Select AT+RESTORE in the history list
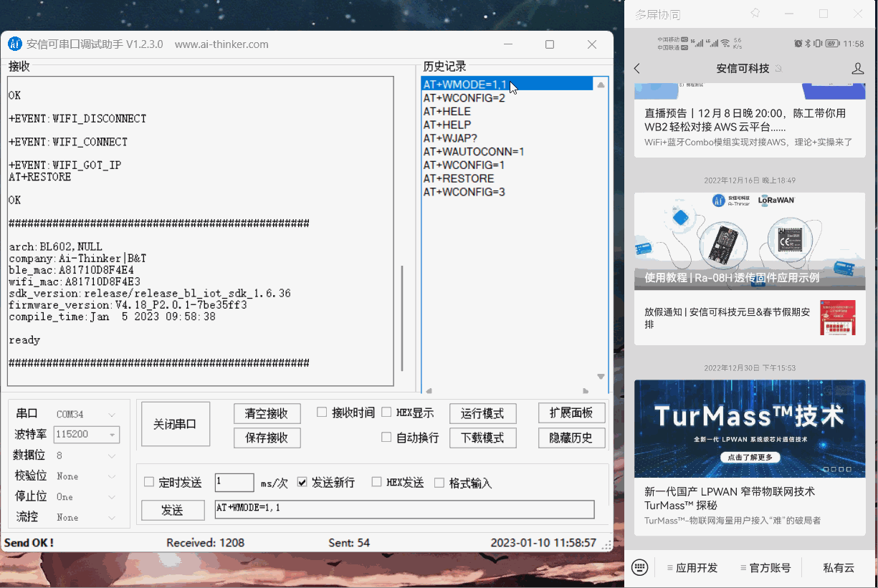The width and height of the screenshot is (878, 588). pyautogui.click(x=459, y=178)
